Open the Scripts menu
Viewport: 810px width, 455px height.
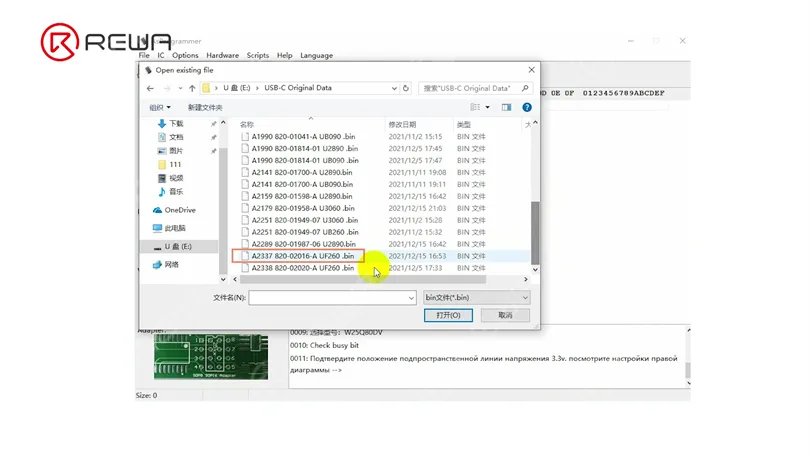tap(258, 55)
